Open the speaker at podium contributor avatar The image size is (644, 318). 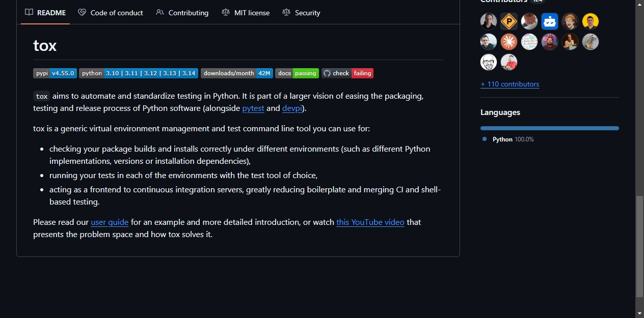click(x=570, y=42)
